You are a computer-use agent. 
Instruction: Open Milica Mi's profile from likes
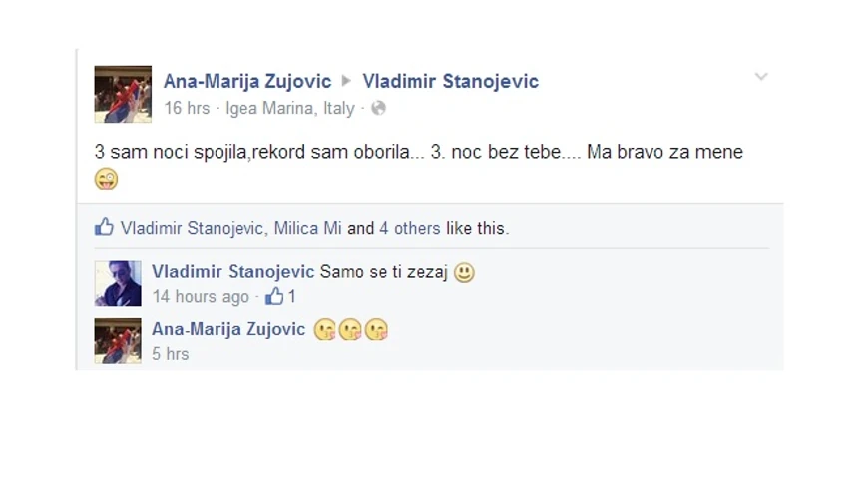[307, 228]
